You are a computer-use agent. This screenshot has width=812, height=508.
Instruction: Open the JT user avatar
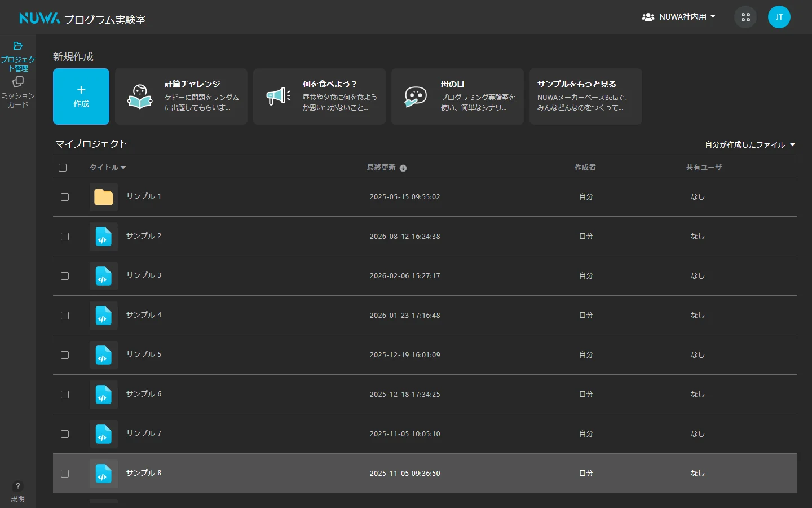pyautogui.click(x=779, y=17)
